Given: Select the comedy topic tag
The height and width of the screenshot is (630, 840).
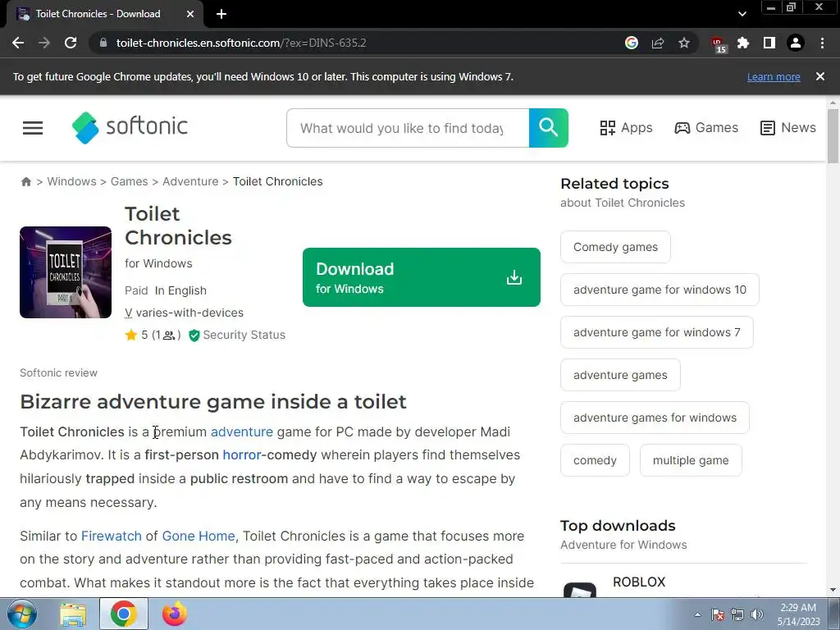Looking at the screenshot, I should click(x=596, y=460).
